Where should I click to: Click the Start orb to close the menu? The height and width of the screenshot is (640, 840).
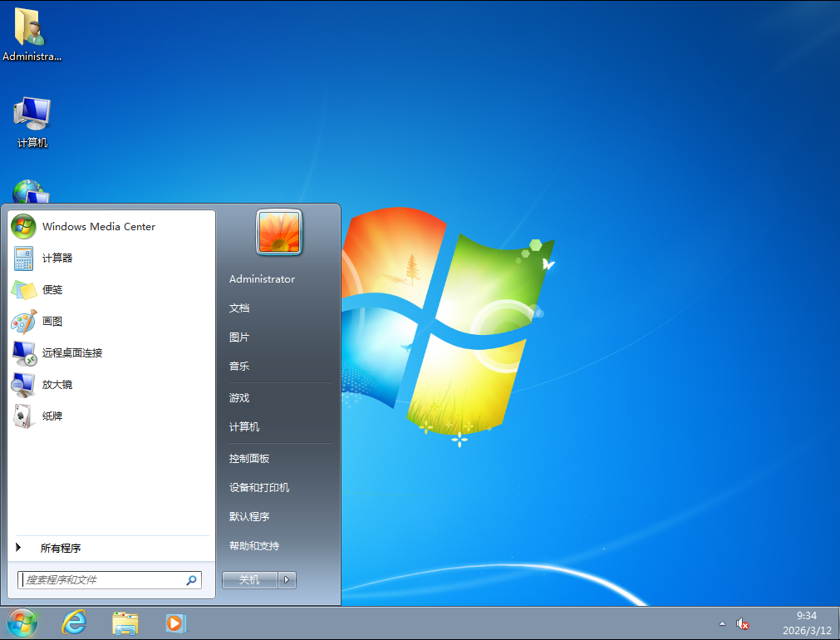pyautogui.click(x=22, y=623)
